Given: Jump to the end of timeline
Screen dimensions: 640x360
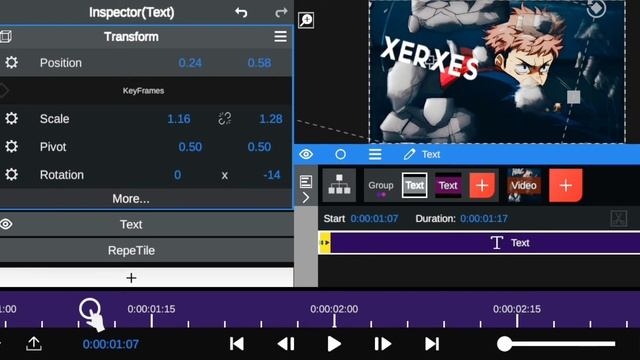Looking at the screenshot, I should tap(432, 344).
